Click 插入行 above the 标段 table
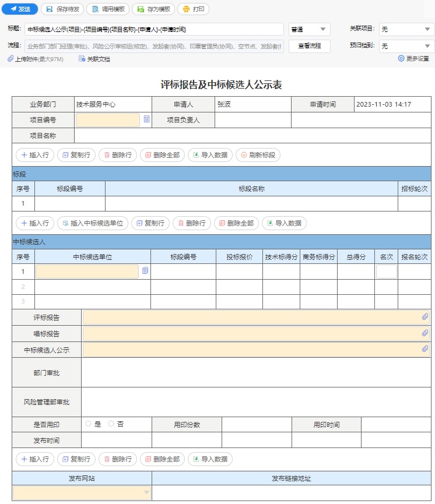The image size is (435, 504). tap(35, 155)
